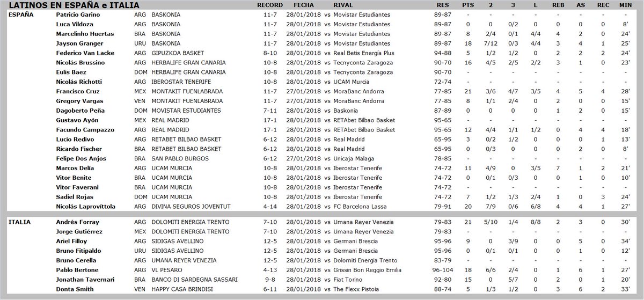
Task: Select rival Fiat Torino
Action: [x=348, y=280]
